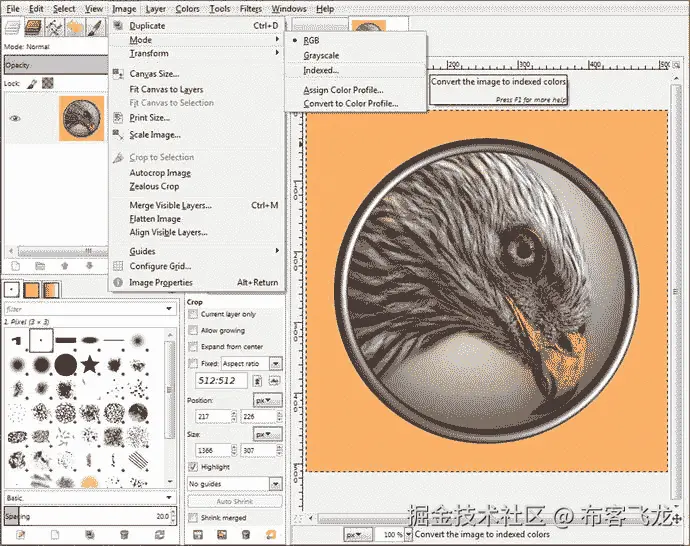
Task: Click the paintbrush lock pixels icon
Action: point(32,84)
